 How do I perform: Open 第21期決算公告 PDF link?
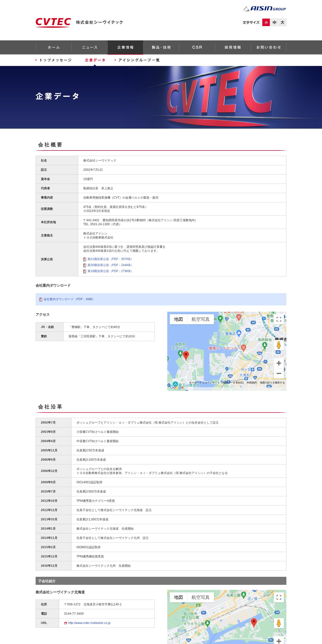(110, 259)
